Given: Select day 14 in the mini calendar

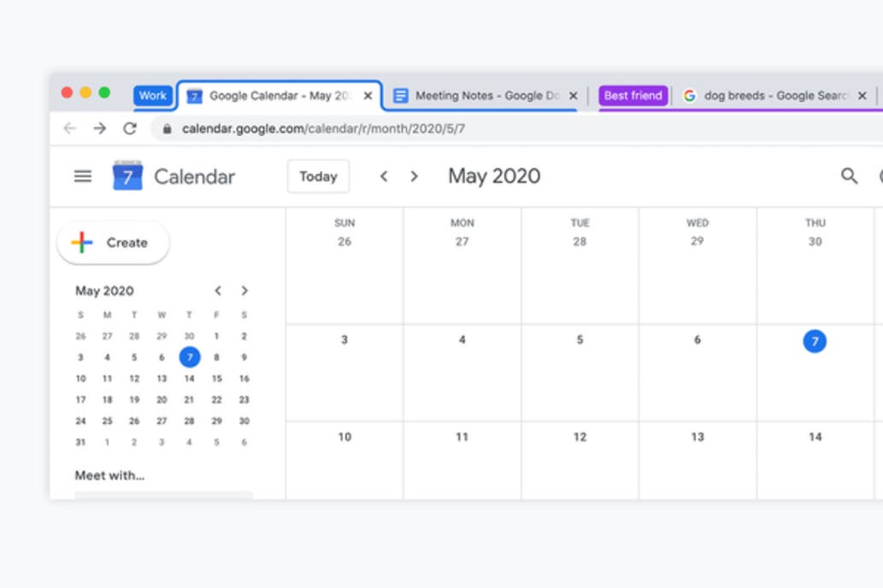Looking at the screenshot, I should pyautogui.click(x=189, y=379).
